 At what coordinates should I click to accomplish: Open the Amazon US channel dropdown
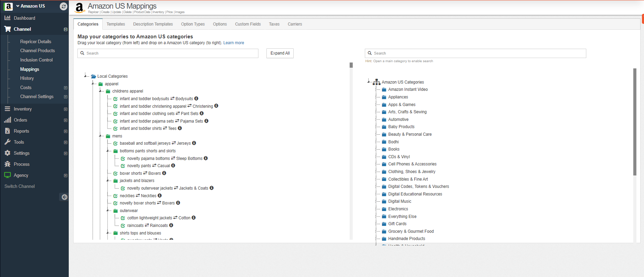(x=30, y=6)
